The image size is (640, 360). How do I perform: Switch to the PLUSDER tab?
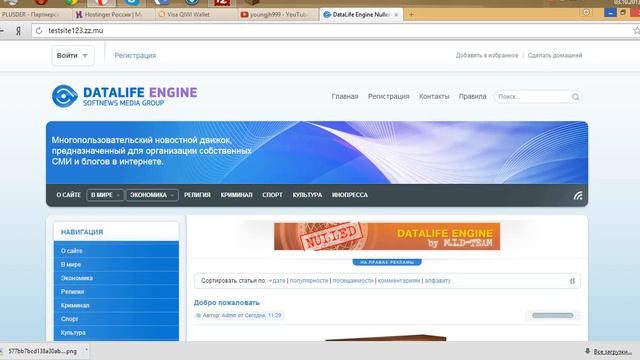tap(33, 14)
